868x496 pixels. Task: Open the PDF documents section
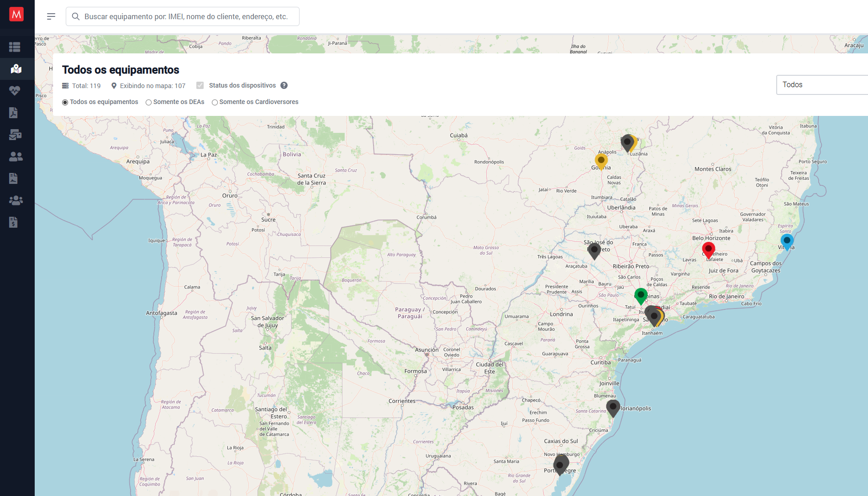pos(14,113)
